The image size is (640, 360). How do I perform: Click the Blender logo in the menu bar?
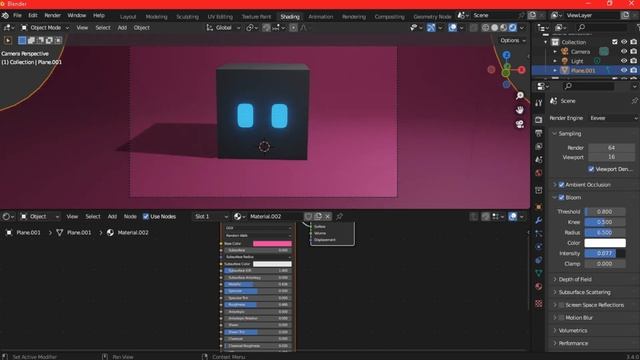coord(5,16)
